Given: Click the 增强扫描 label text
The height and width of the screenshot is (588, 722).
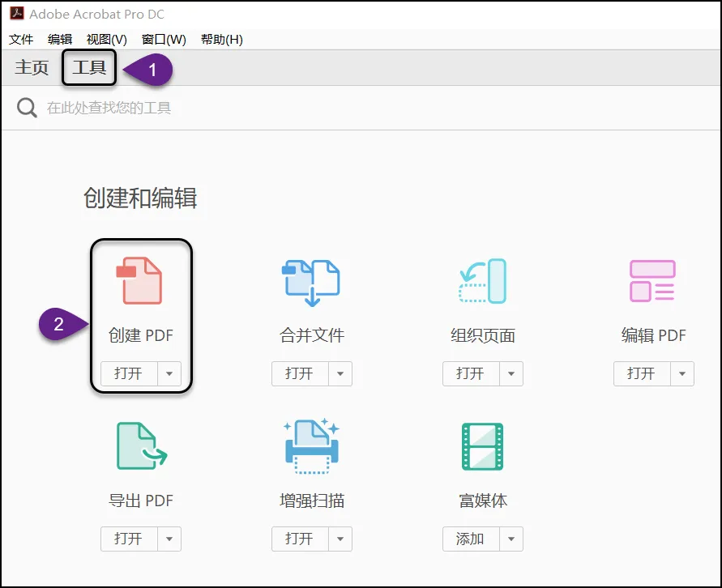Looking at the screenshot, I should (312, 501).
